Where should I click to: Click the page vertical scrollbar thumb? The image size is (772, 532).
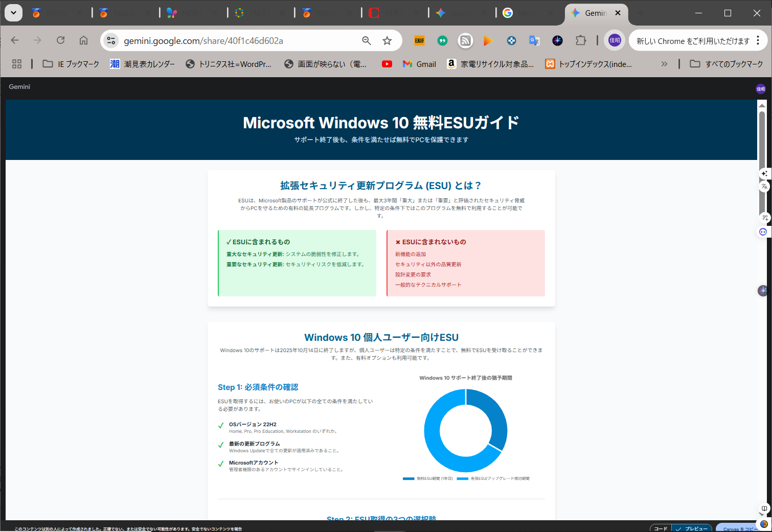762,164
